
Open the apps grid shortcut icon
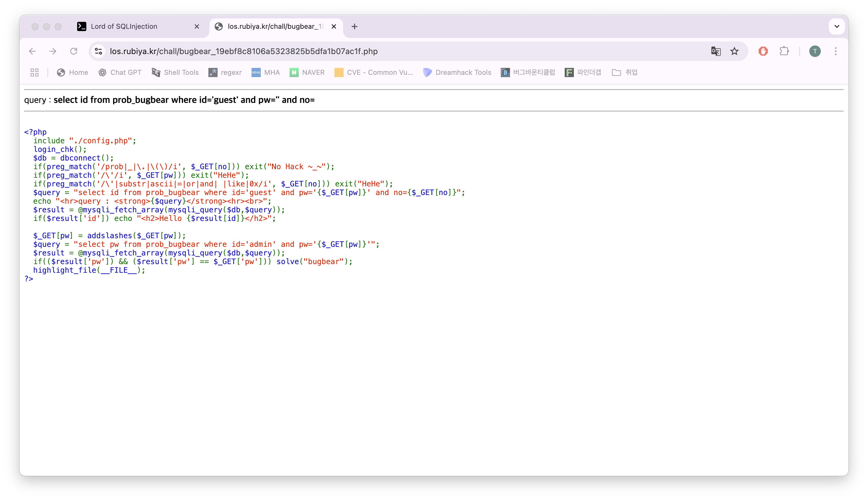[34, 72]
